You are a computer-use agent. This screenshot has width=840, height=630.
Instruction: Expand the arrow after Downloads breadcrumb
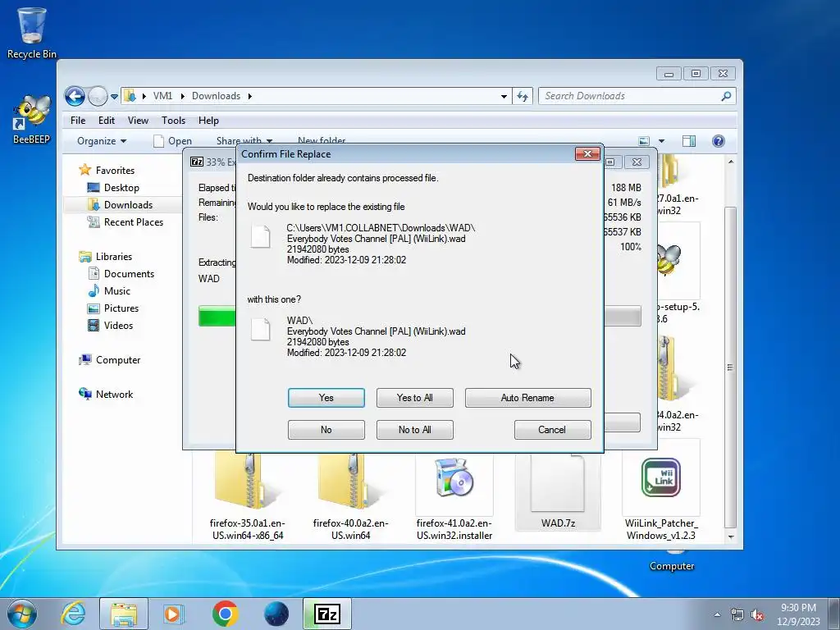pos(249,97)
